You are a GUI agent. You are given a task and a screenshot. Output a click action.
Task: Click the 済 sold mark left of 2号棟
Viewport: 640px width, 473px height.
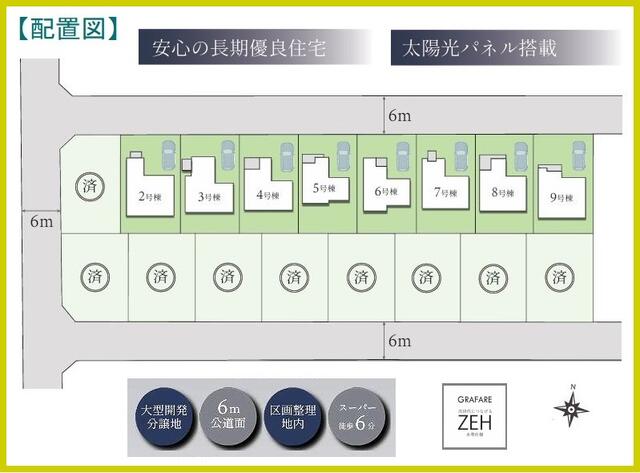[90, 187]
